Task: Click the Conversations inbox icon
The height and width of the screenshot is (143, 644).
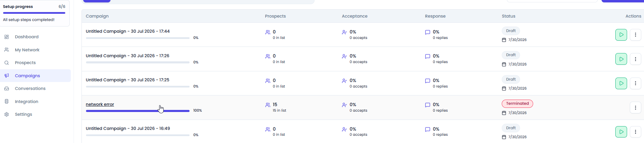Action: [x=7, y=89]
